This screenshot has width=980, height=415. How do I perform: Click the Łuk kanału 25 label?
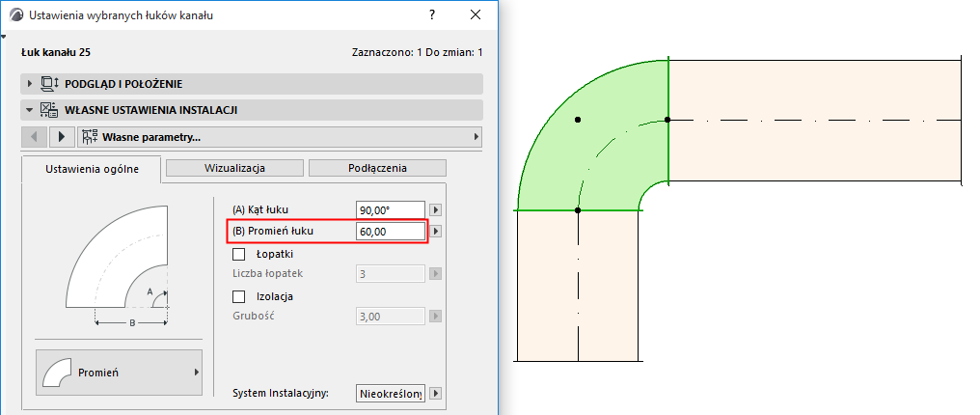click(56, 52)
